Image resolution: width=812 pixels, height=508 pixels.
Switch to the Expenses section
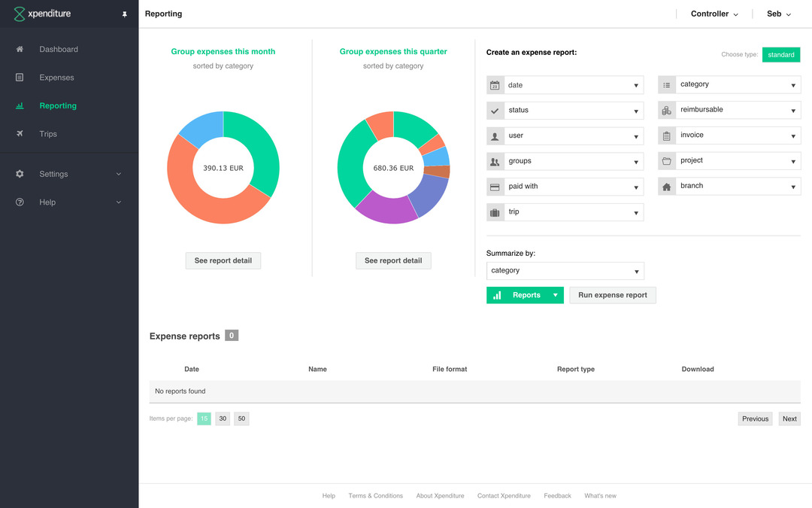(x=56, y=77)
